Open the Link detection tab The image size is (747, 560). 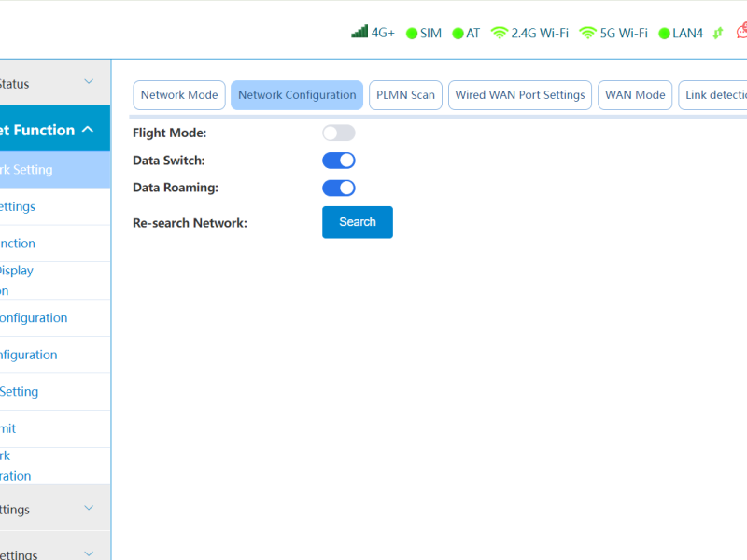(x=714, y=95)
